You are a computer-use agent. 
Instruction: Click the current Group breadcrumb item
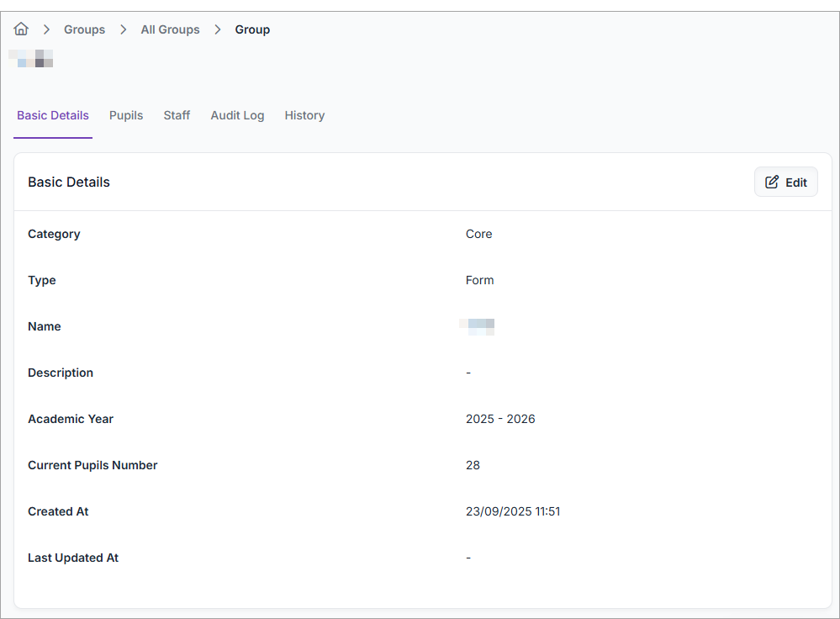252,29
